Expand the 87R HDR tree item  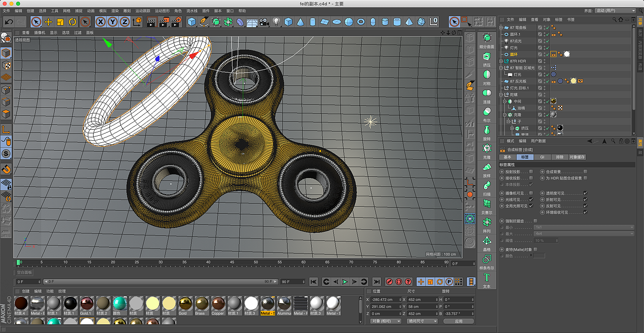pos(501,61)
